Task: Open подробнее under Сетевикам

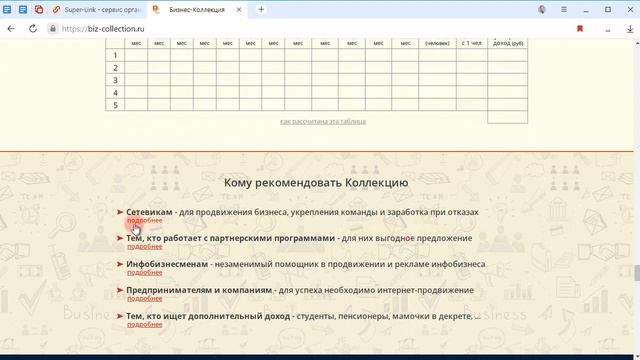Action: 144,220
